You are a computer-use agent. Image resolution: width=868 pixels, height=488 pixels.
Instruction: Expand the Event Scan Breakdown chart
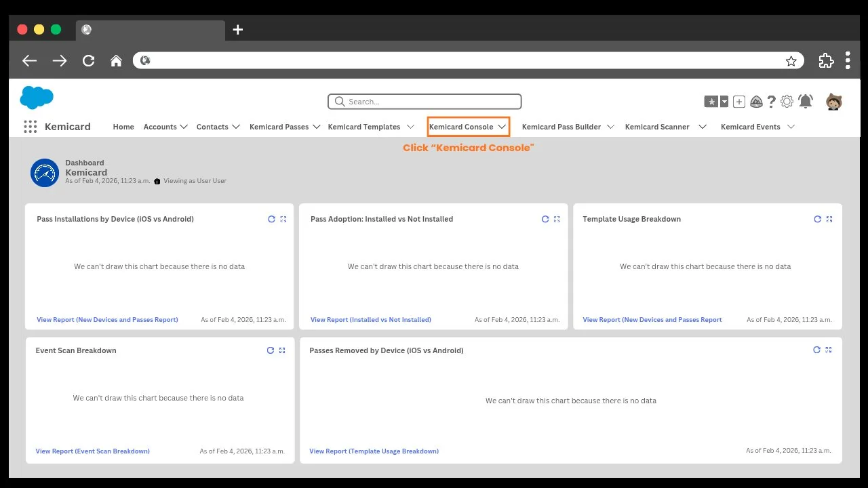pyautogui.click(x=282, y=350)
